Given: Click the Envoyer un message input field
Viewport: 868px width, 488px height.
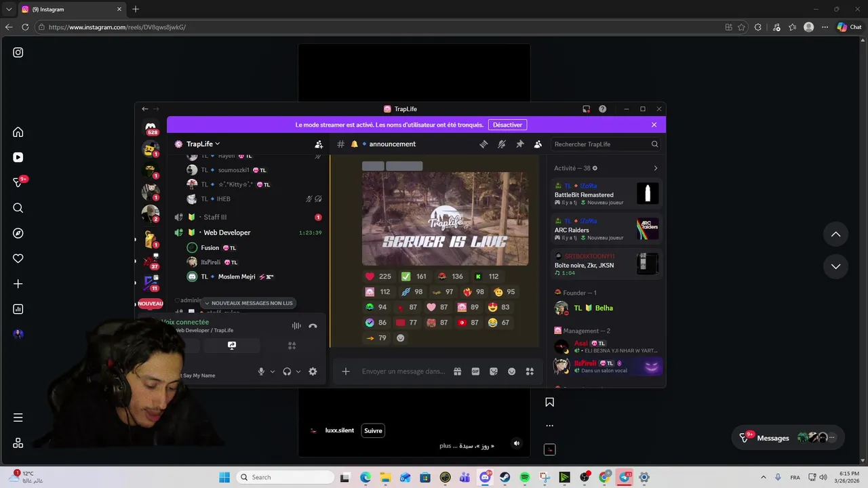Looking at the screenshot, I should pos(403,371).
